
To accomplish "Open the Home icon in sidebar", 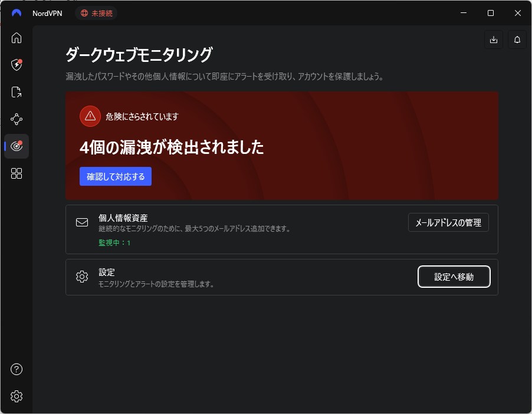I will tap(17, 38).
